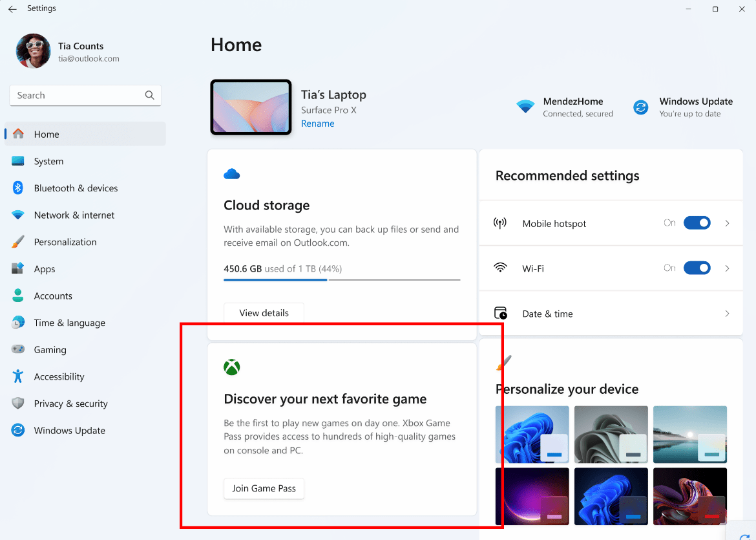Select Gaming in the sidebar

(x=85, y=350)
